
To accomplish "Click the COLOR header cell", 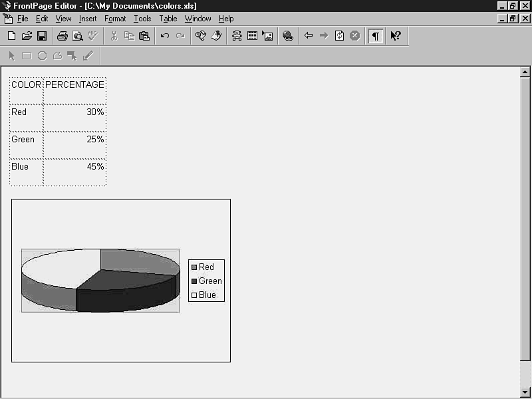I will pyautogui.click(x=27, y=91).
